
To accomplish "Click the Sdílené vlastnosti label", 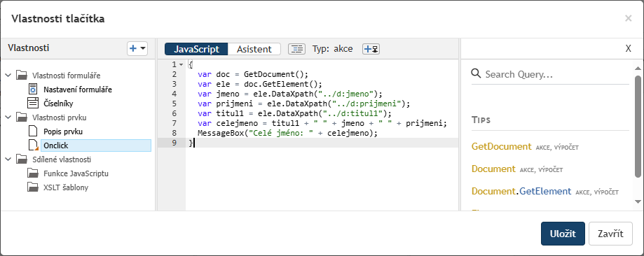I will click(x=62, y=159).
